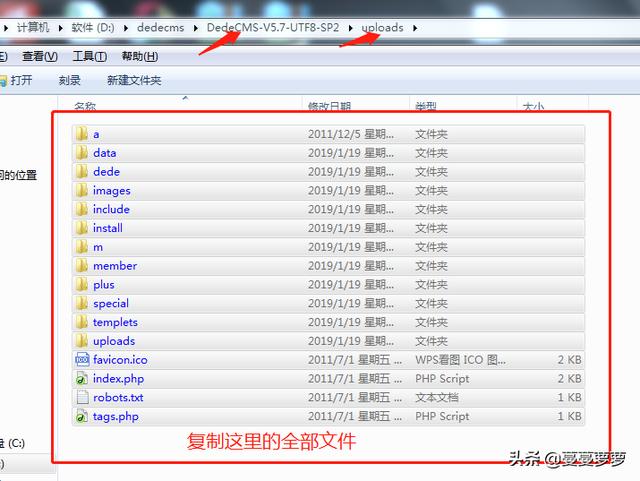Click '文本文档' type in robots.txt row
This screenshot has width=640, height=481.
point(437,397)
